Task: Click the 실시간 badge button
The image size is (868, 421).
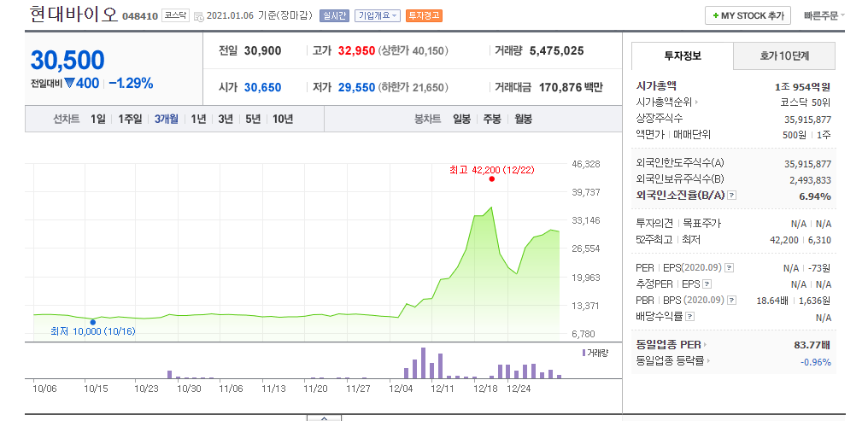Action: [x=334, y=15]
